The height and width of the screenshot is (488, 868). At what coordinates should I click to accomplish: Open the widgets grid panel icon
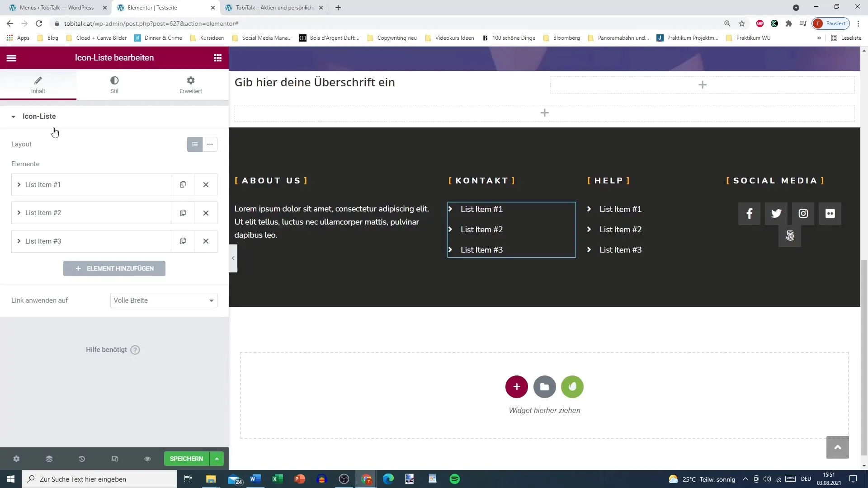[217, 58]
